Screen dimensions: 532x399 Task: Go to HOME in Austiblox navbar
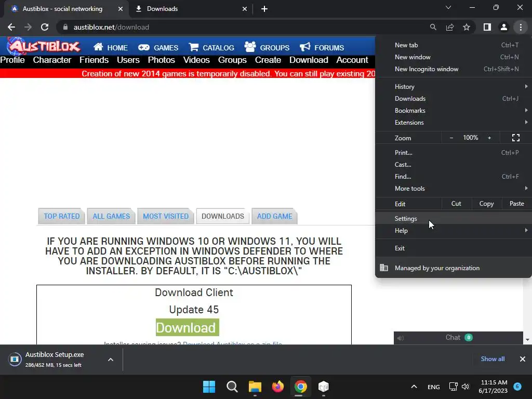111,47
